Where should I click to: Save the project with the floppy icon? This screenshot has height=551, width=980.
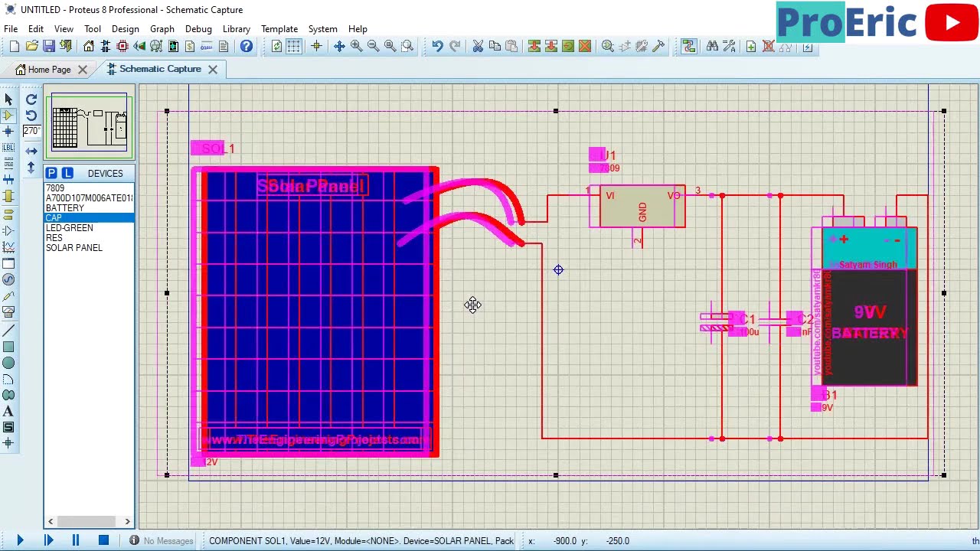48,47
